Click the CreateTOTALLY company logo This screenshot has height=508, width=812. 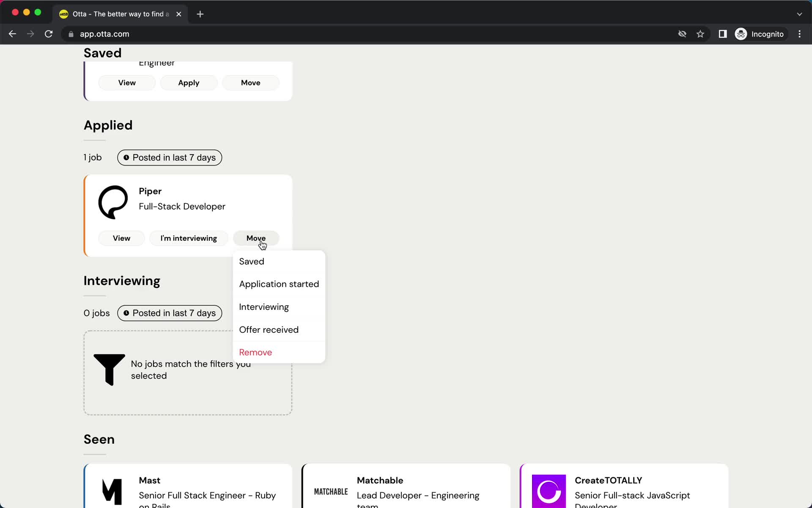(549, 491)
